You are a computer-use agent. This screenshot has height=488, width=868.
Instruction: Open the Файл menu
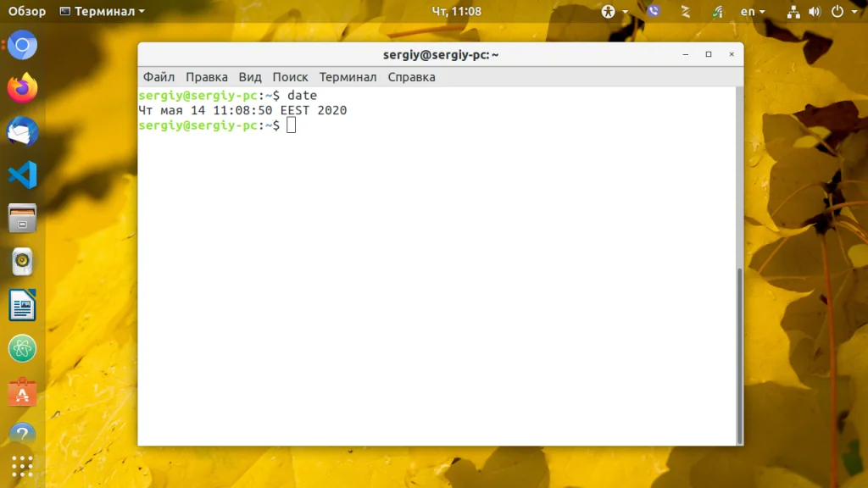[x=159, y=77]
